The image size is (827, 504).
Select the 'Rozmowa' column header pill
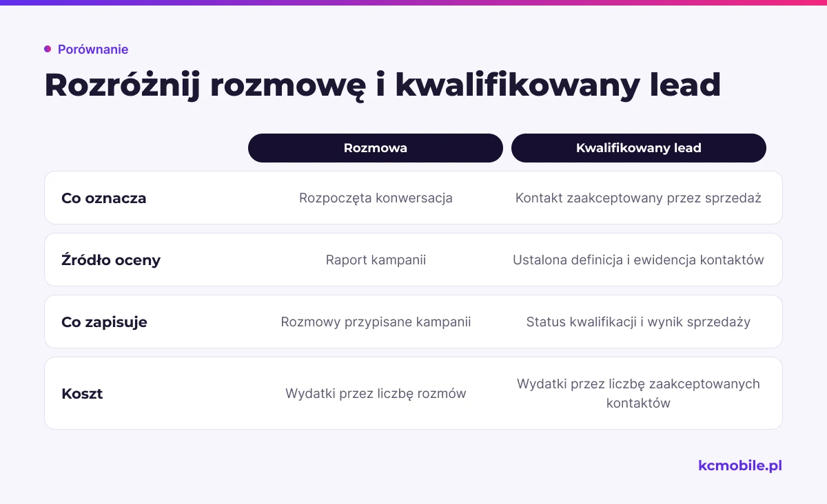[376, 148]
